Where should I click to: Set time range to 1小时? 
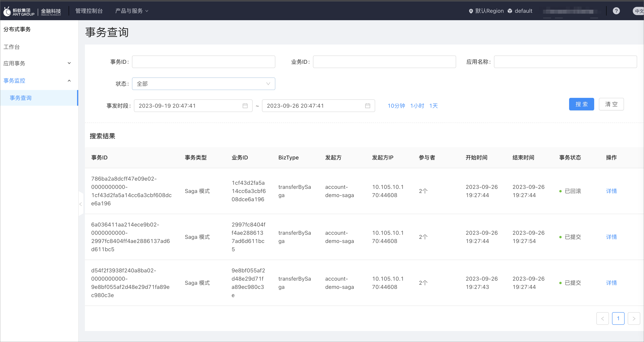417,106
